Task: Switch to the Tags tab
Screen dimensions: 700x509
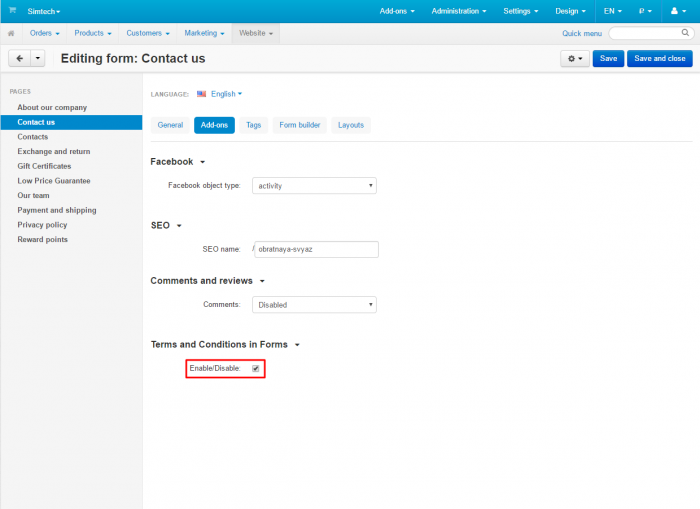Action: (x=253, y=125)
